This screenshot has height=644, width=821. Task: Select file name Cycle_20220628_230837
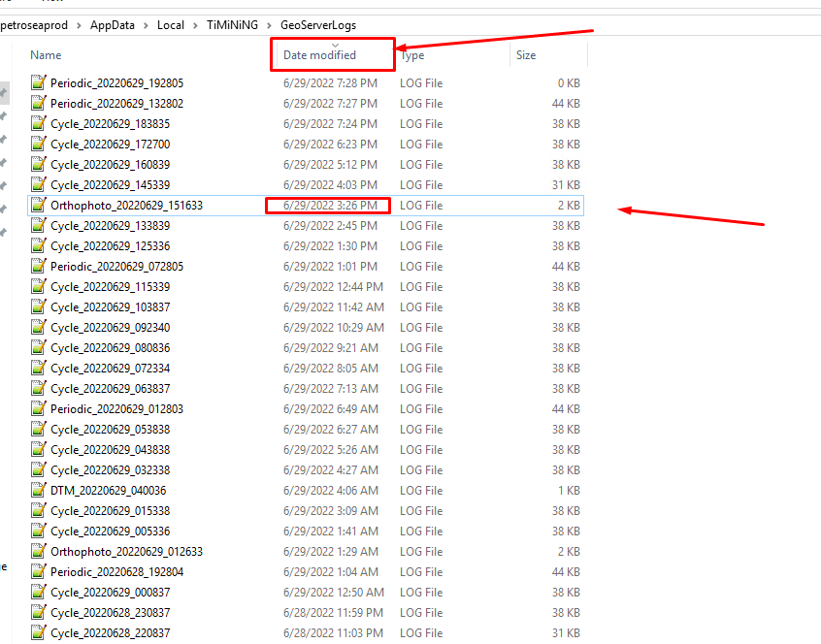110,613
